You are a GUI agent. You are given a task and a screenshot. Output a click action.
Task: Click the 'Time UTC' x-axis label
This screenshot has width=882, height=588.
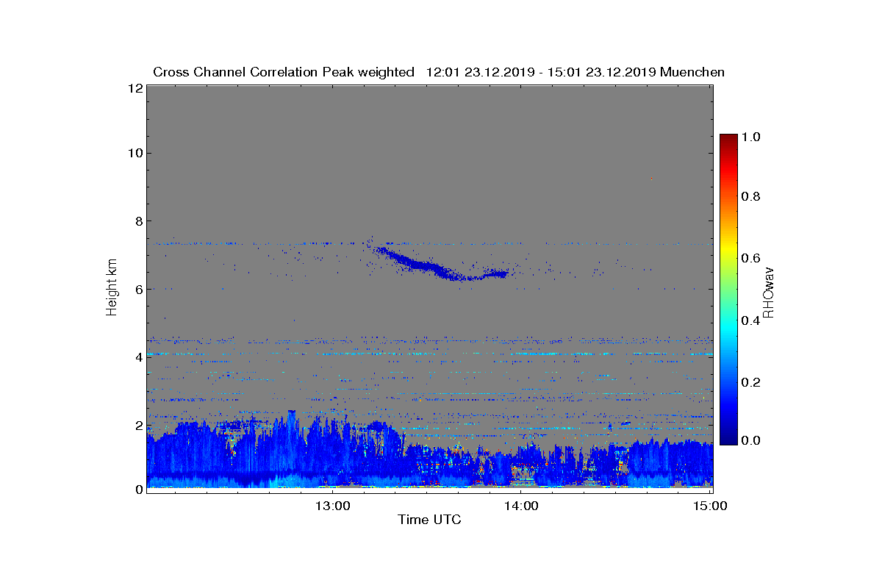pos(430,520)
